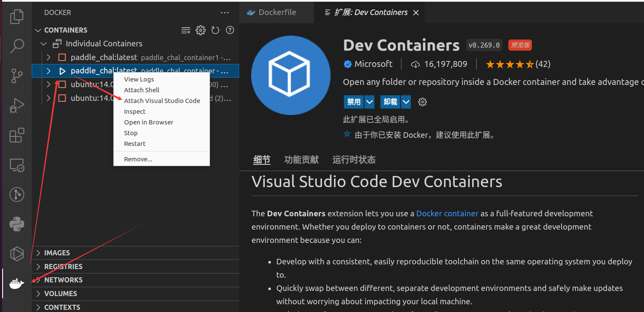Collapse the Individual Containers group
Image resolution: width=644 pixels, height=312 pixels.
[43, 44]
